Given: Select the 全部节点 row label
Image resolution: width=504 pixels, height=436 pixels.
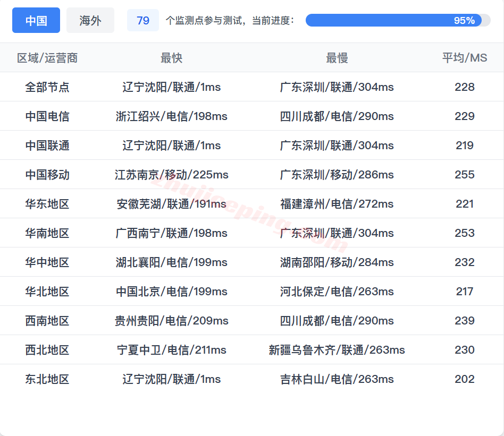Looking at the screenshot, I should click(47, 87).
